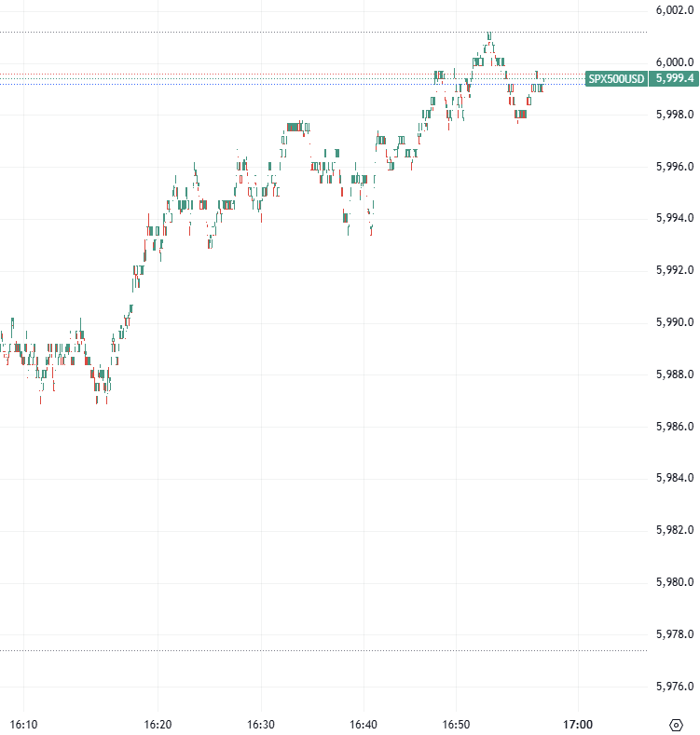The image size is (700, 735).
Task: Click the 5,999.4 current price tag
Action: point(674,78)
